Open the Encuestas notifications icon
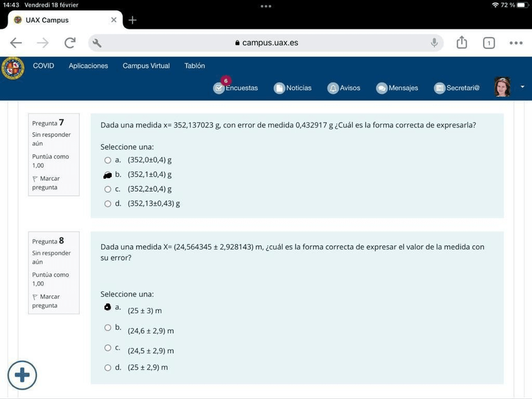The height and width of the screenshot is (399, 532). [219, 88]
